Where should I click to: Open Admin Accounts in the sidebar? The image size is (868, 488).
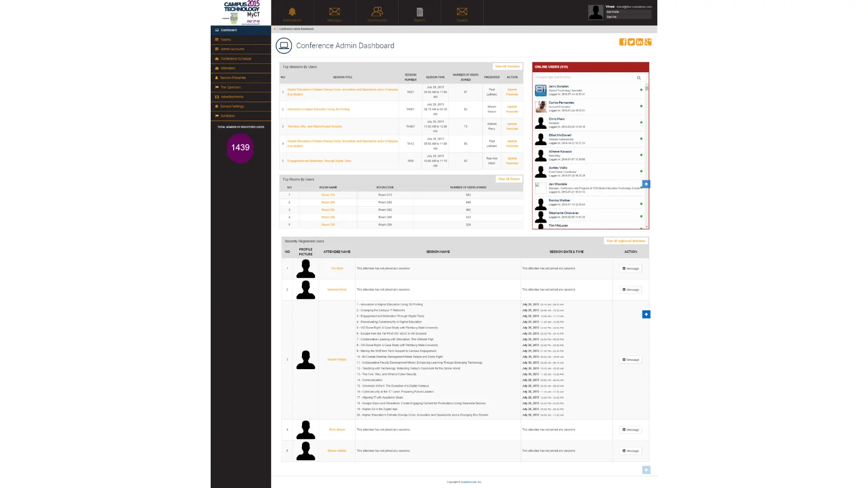241,49
